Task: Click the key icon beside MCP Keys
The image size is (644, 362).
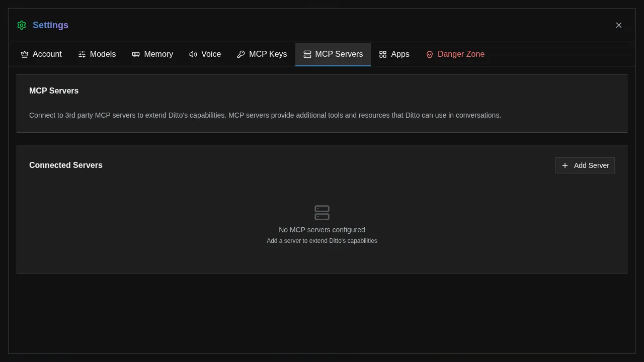Action: point(241,54)
